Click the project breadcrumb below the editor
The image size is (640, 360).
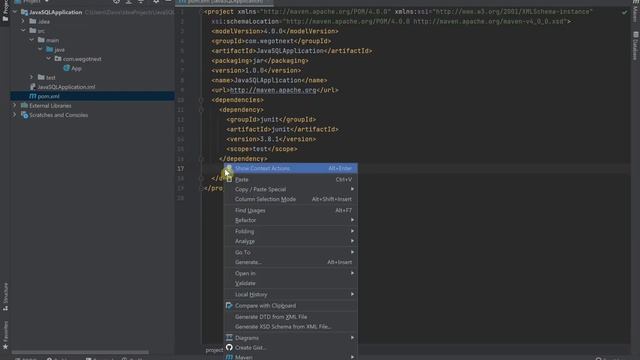[x=214, y=350]
